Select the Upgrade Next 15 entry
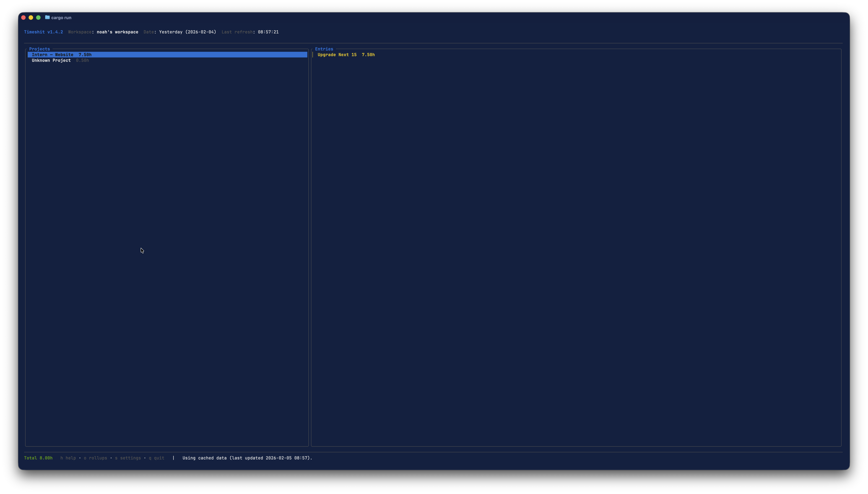Screen dimensions: 868x494 point(346,55)
